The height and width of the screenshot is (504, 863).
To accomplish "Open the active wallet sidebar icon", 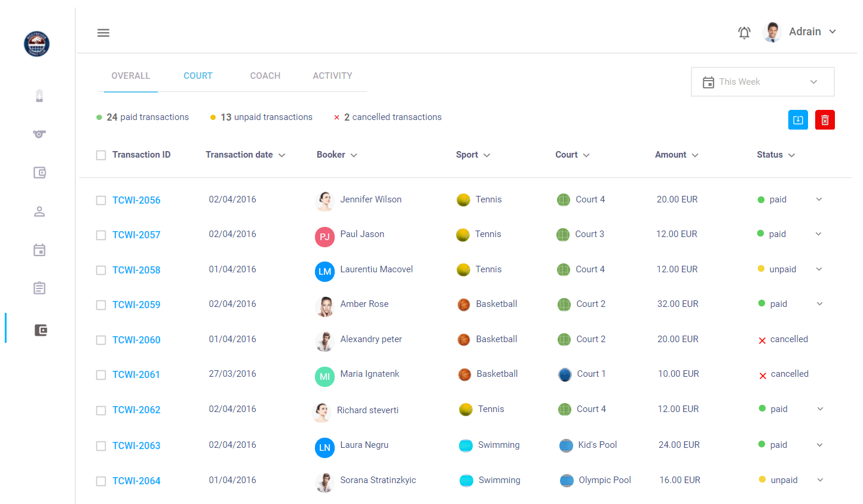I will click(41, 330).
